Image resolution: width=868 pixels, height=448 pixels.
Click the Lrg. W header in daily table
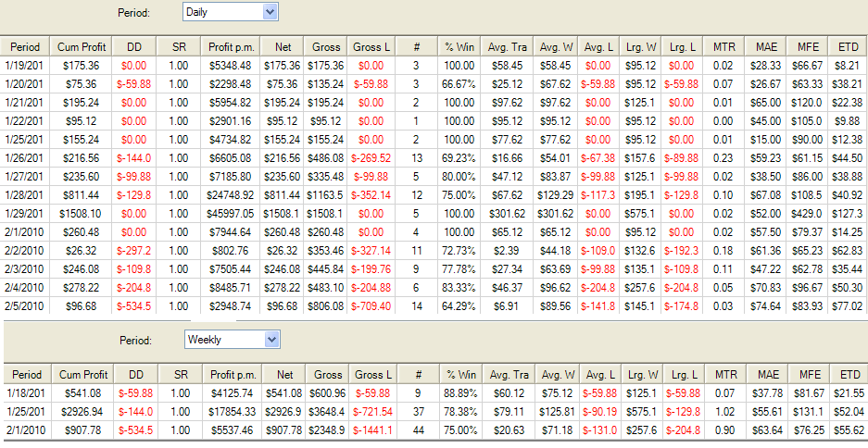click(641, 47)
